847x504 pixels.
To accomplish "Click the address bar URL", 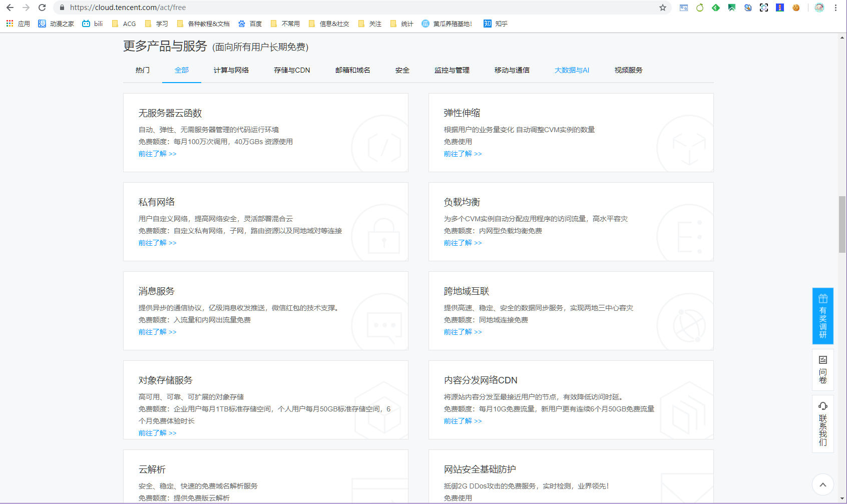I will point(128,8).
